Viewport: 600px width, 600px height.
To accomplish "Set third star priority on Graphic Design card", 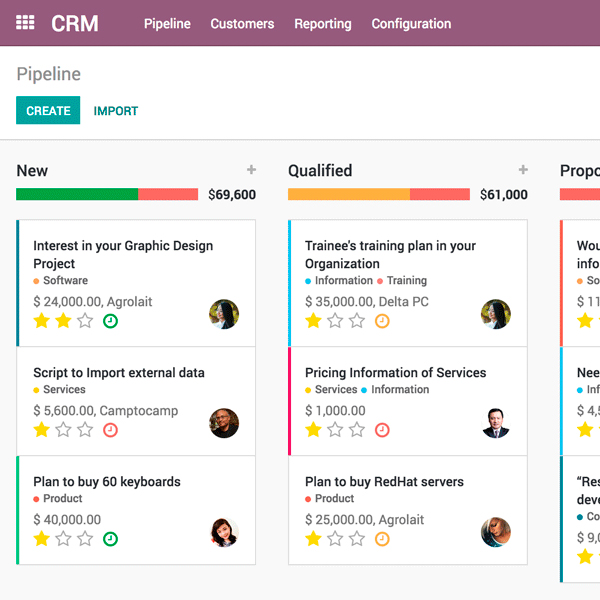I will point(85,321).
